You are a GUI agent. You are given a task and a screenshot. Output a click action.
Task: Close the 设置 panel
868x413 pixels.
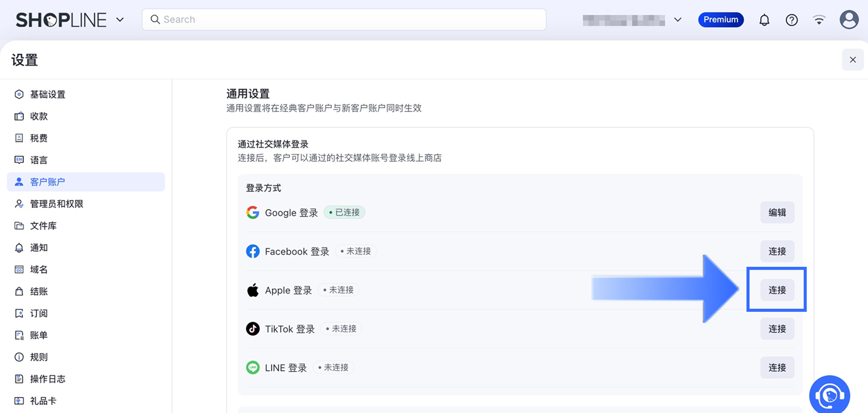point(852,60)
